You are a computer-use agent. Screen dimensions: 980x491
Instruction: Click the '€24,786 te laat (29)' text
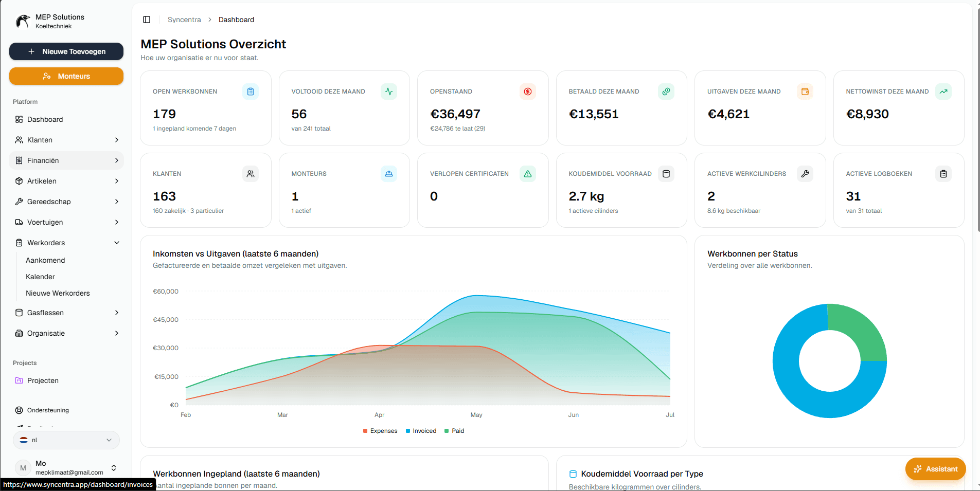click(457, 129)
